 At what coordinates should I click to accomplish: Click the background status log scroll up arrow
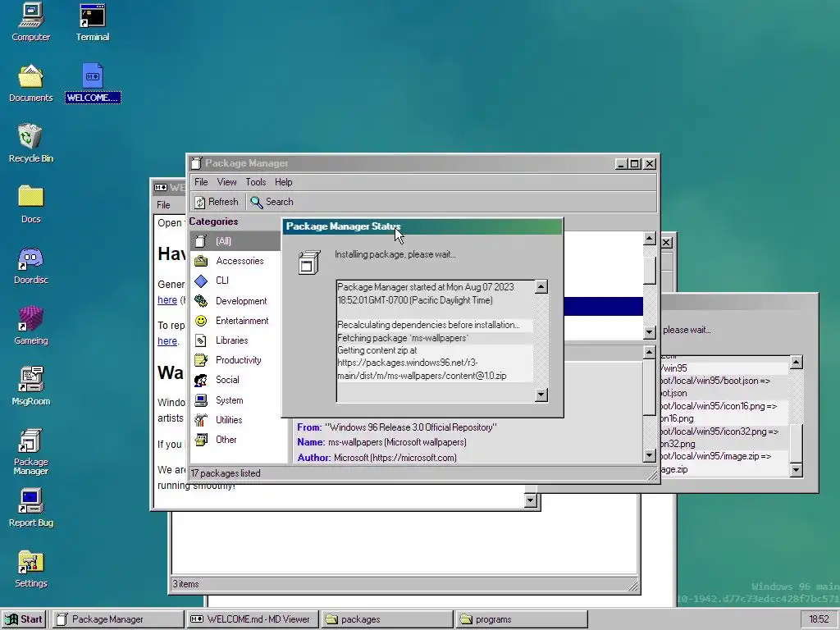point(796,363)
